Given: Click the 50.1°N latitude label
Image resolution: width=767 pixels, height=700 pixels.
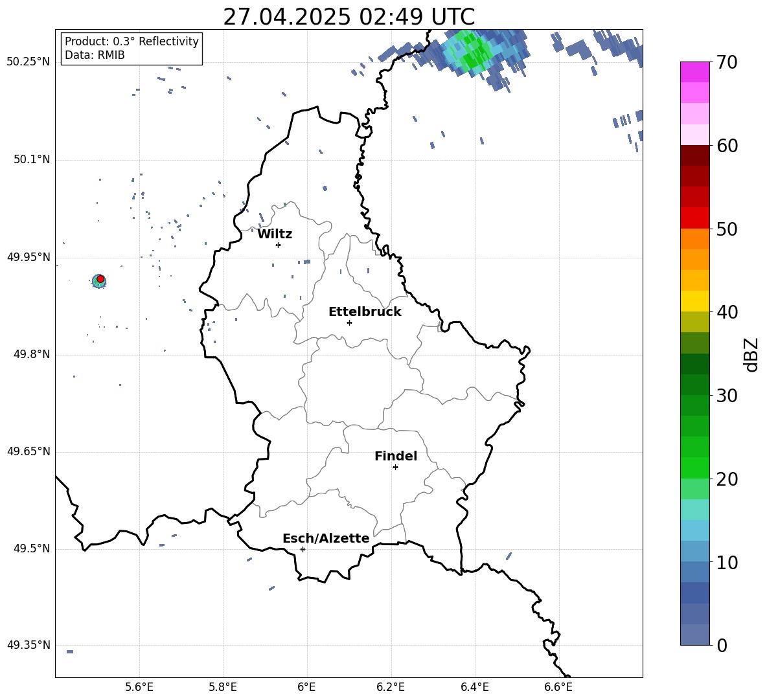Looking at the screenshot, I should click(x=32, y=160).
